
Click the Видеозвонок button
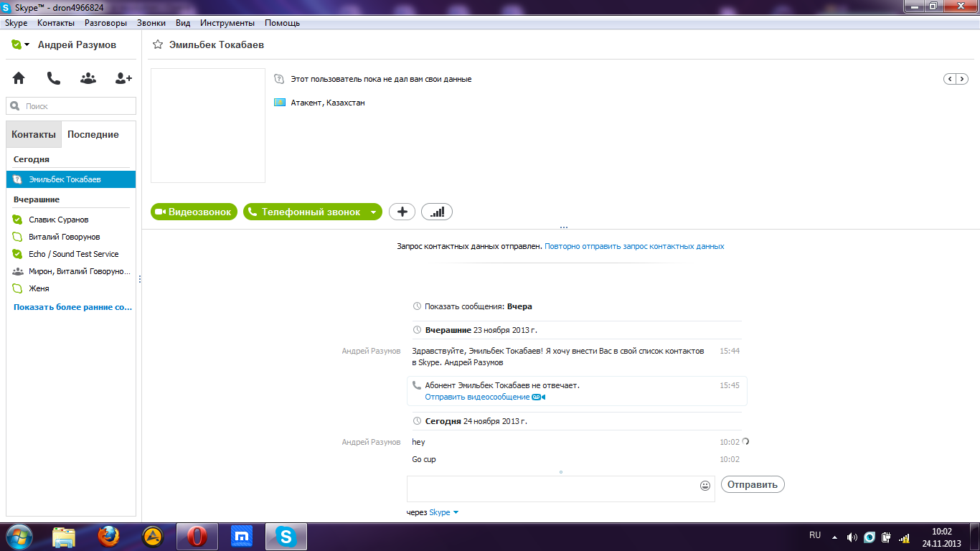point(194,212)
